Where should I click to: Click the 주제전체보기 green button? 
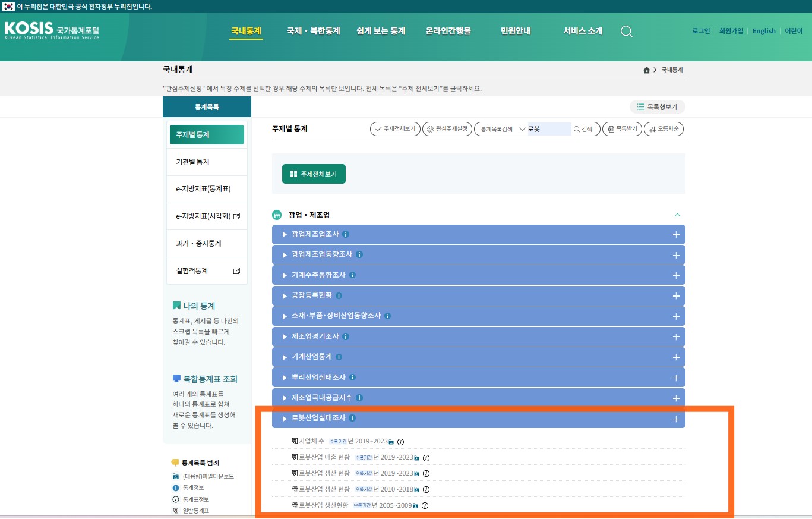coord(314,174)
